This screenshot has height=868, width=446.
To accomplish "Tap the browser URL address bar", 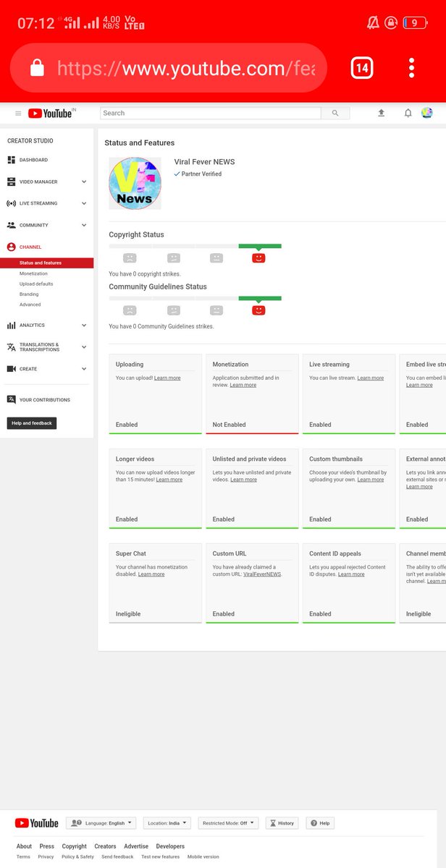I will 168,68.
